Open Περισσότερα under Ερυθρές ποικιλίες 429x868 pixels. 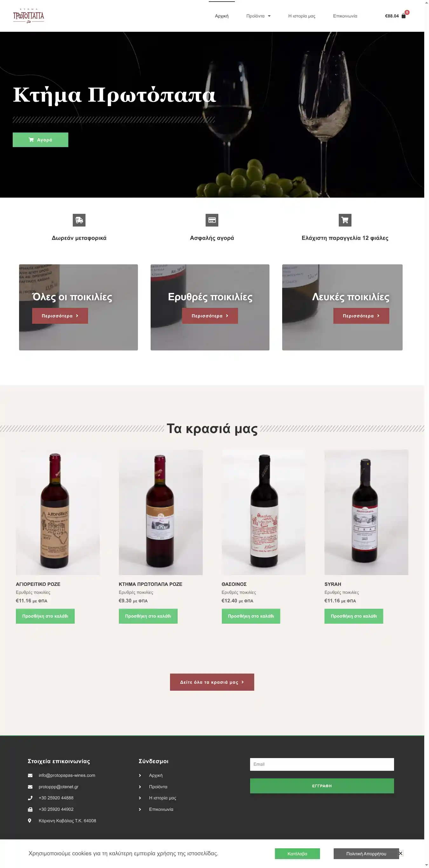[x=210, y=316]
